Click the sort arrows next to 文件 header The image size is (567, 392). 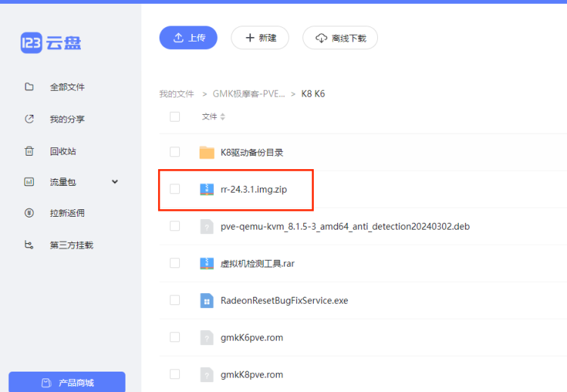point(223,117)
